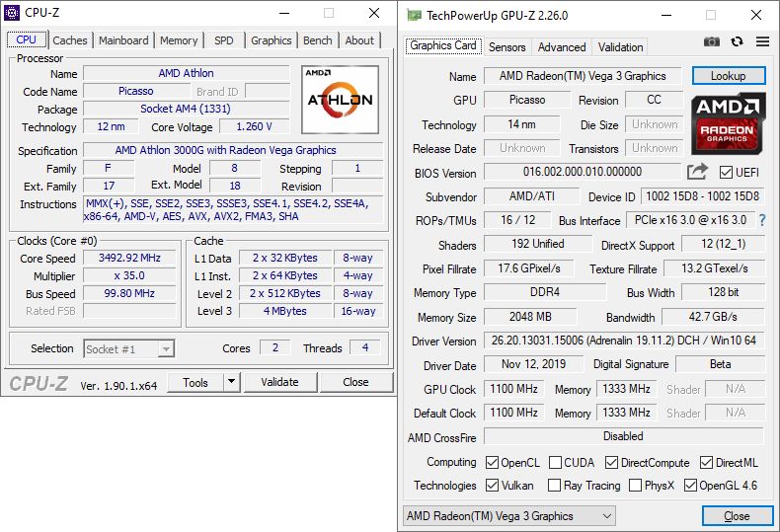Open the About tab in CPU-Z
This screenshot has width=780, height=532.
[x=359, y=40]
